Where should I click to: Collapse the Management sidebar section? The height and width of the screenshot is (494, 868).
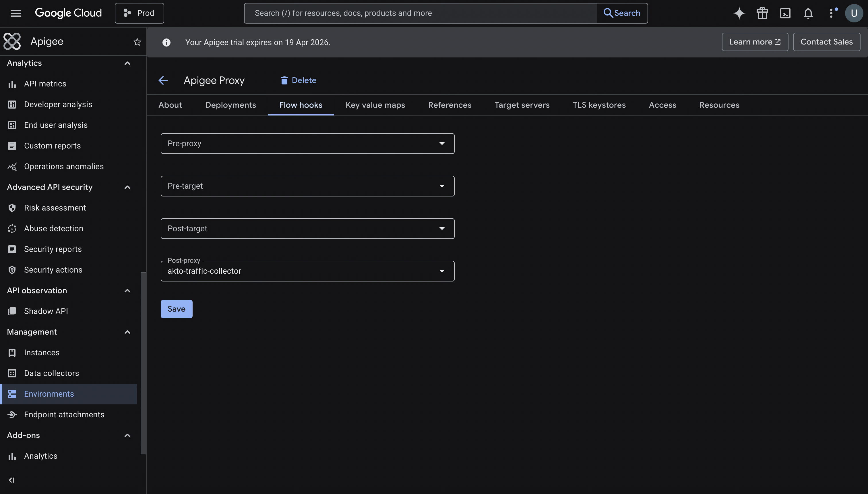(x=127, y=332)
